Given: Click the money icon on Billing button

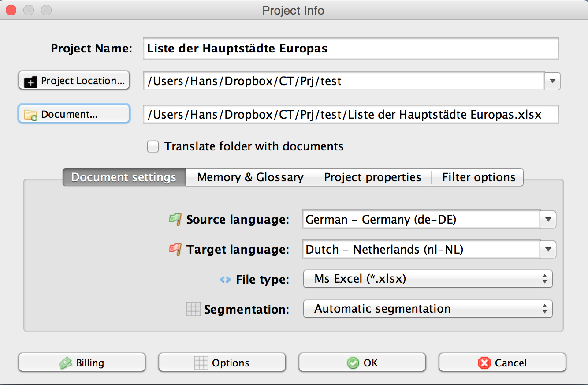Looking at the screenshot, I should (66, 363).
